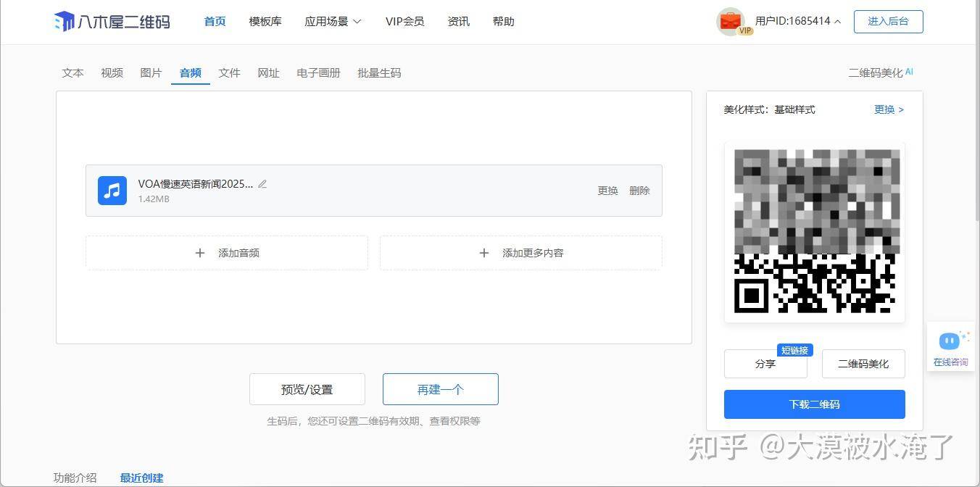Switch to the 视频 tab
Image resolution: width=980 pixels, height=487 pixels.
coord(112,72)
